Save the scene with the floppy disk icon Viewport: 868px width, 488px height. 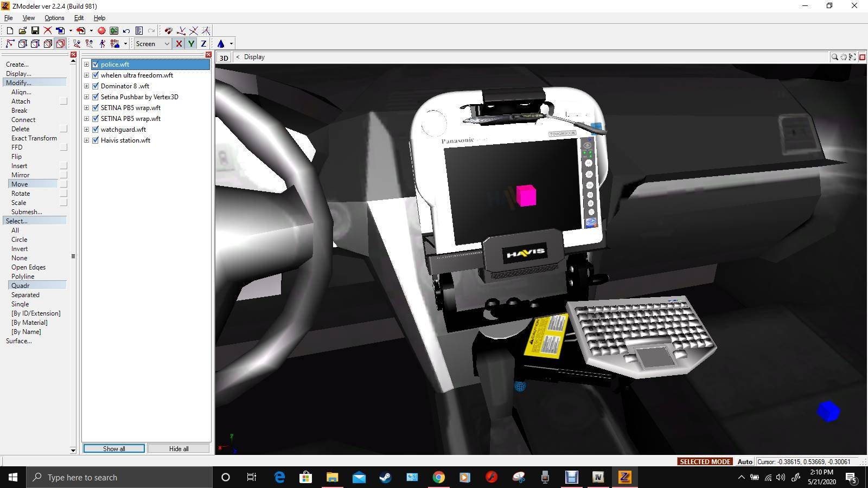[35, 31]
